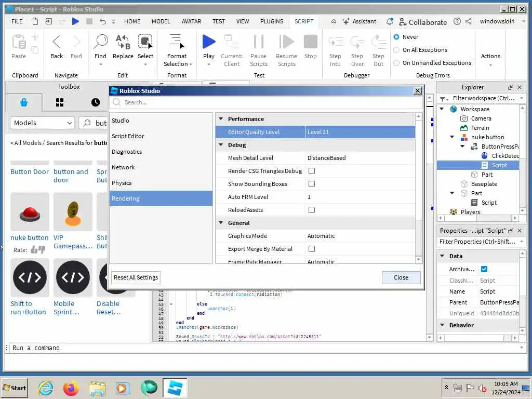Start Play test in the ribbon
Viewport: 532px width, 399px height.
click(x=209, y=47)
